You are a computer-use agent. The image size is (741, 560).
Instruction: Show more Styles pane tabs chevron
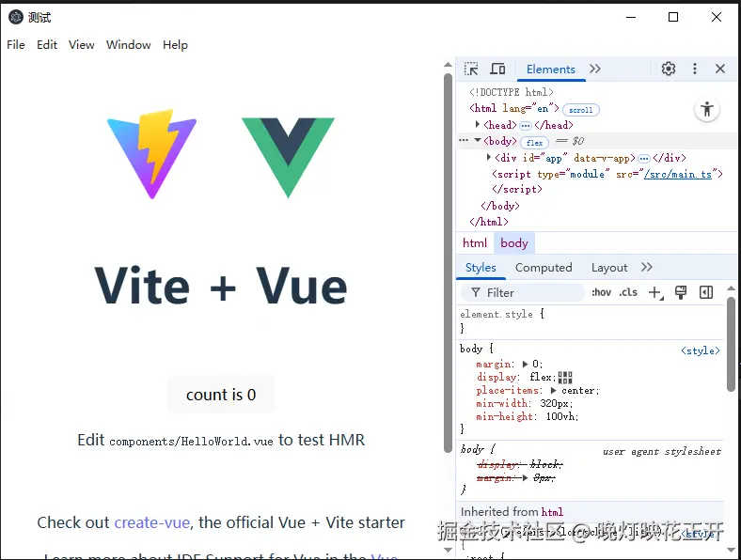tap(646, 267)
